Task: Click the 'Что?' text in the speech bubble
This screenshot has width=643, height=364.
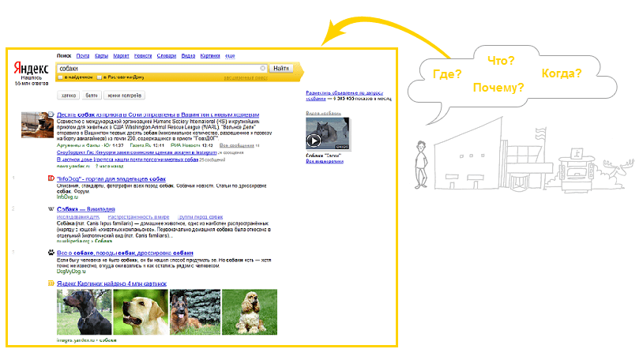Action: [x=501, y=61]
